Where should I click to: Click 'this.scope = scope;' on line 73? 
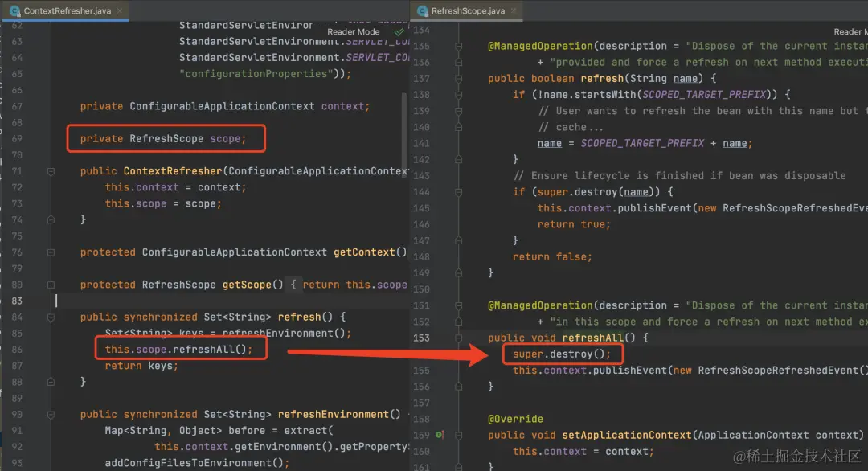pos(163,203)
